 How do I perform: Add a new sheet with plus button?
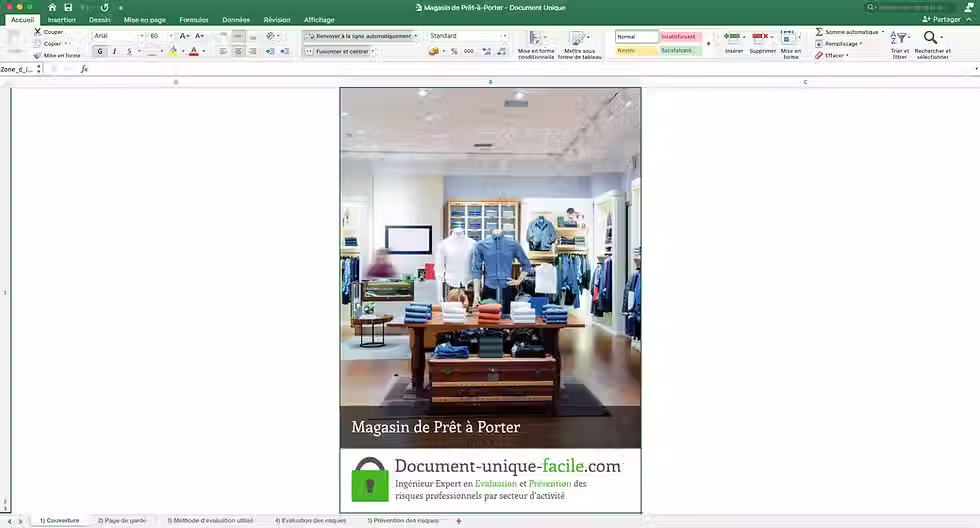(x=459, y=521)
